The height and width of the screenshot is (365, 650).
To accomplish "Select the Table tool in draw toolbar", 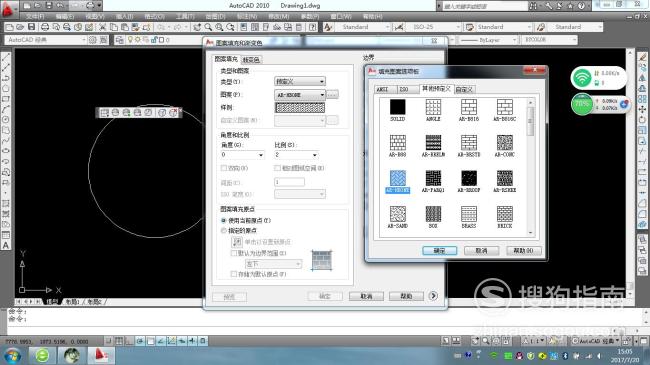I will pos(6,235).
